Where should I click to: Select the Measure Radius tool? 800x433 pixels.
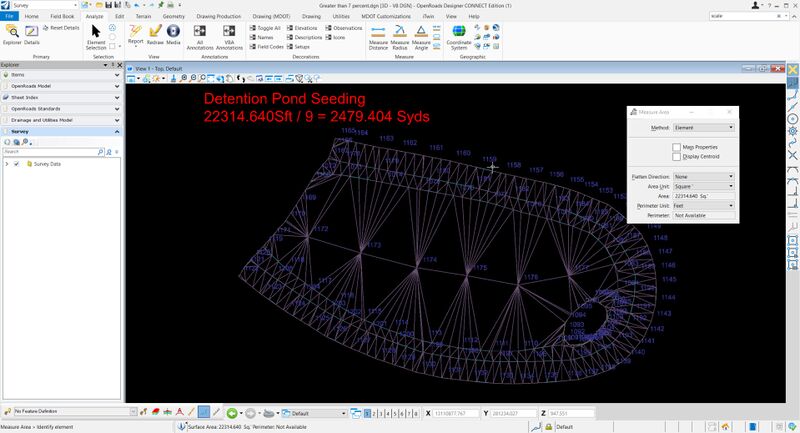399,37
